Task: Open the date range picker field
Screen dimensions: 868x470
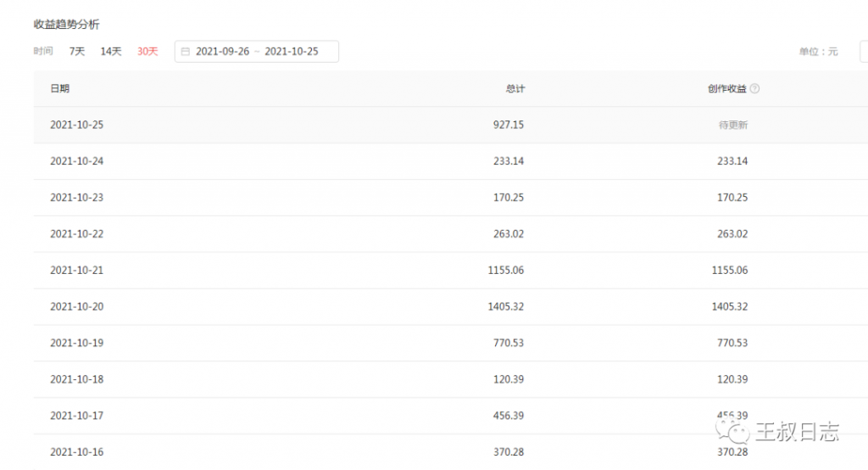Action: tap(257, 52)
